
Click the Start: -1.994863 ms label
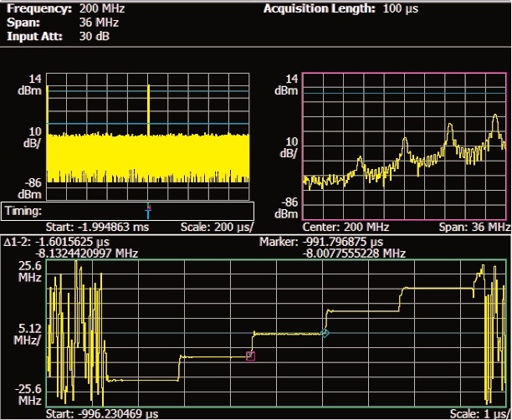[x=90, y=227]
